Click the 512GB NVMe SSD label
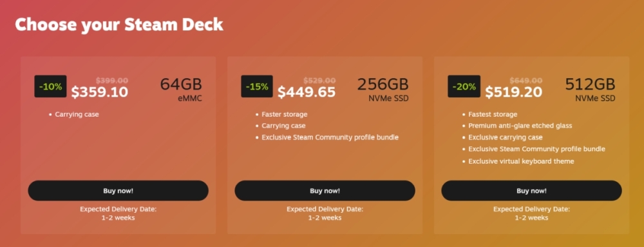The width and height of the screenshot is (644, 247). [x=590, y=89]
